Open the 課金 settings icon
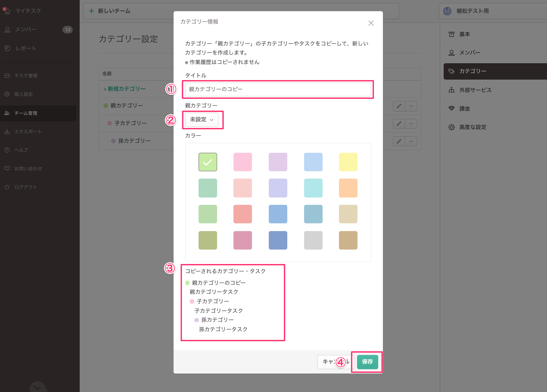 click(465, 108)
